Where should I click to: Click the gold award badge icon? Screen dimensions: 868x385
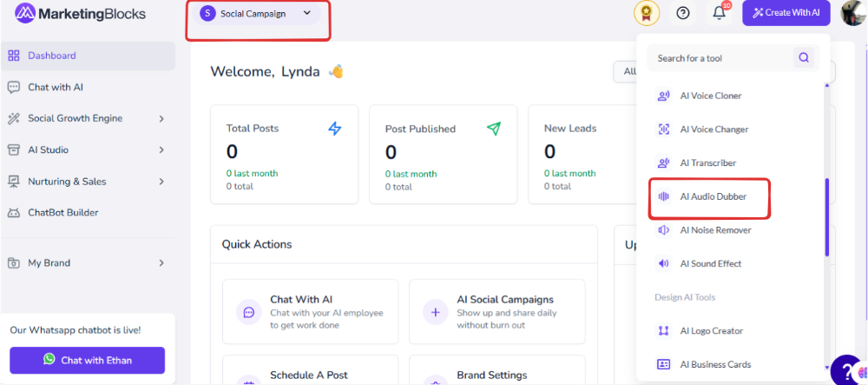pyautogui.click(x=647, y=13)
